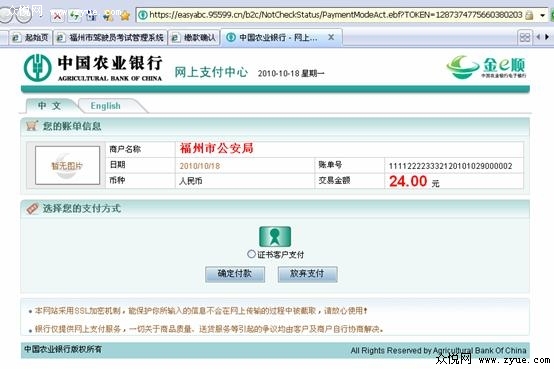The height and width of the screenshot is (369, 554).
Task: Click the merchant name 福州市公安局
Action: tap(217, 148)
